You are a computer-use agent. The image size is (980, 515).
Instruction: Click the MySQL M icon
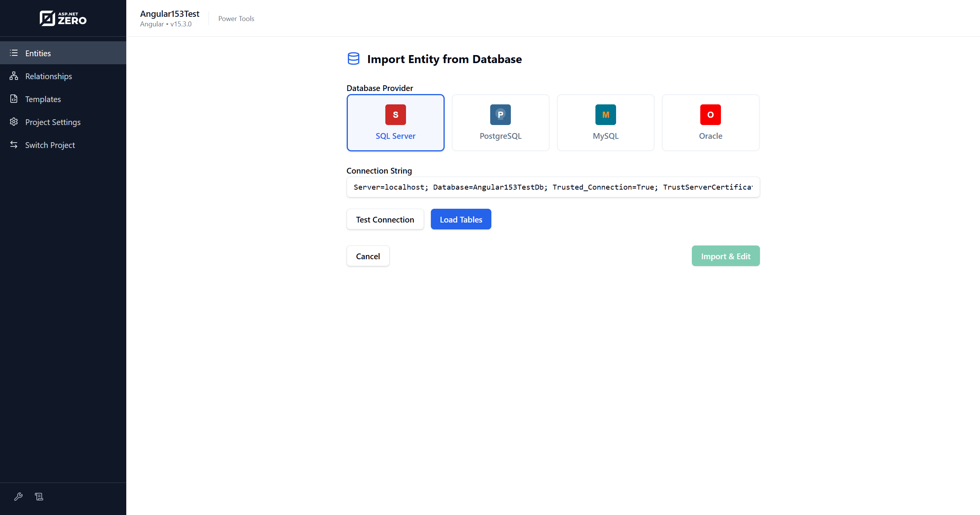click(606, 115)
